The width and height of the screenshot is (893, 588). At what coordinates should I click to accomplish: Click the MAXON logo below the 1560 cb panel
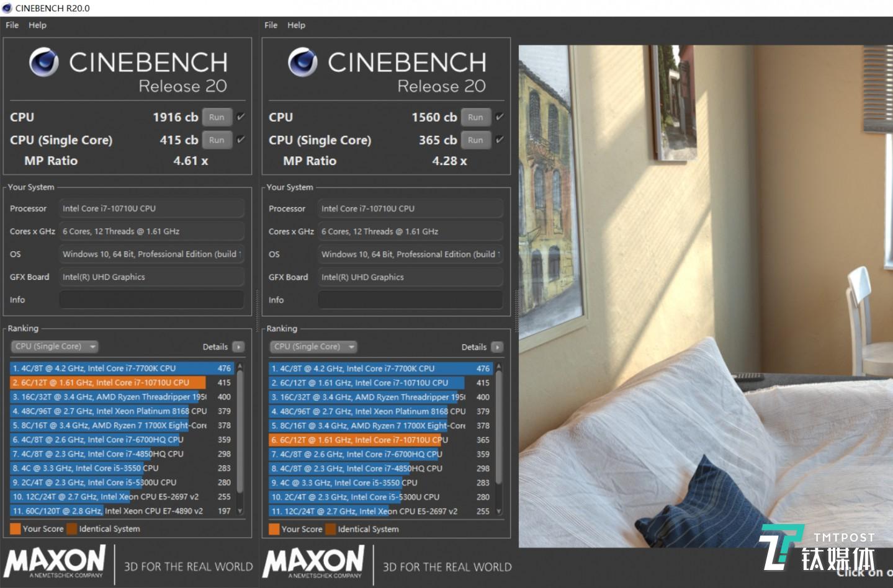pos(314,561)
